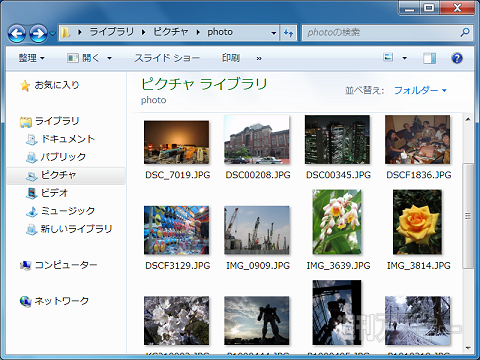
Task: Click scrollbar down arrow
Action: (x=468, y=348)
